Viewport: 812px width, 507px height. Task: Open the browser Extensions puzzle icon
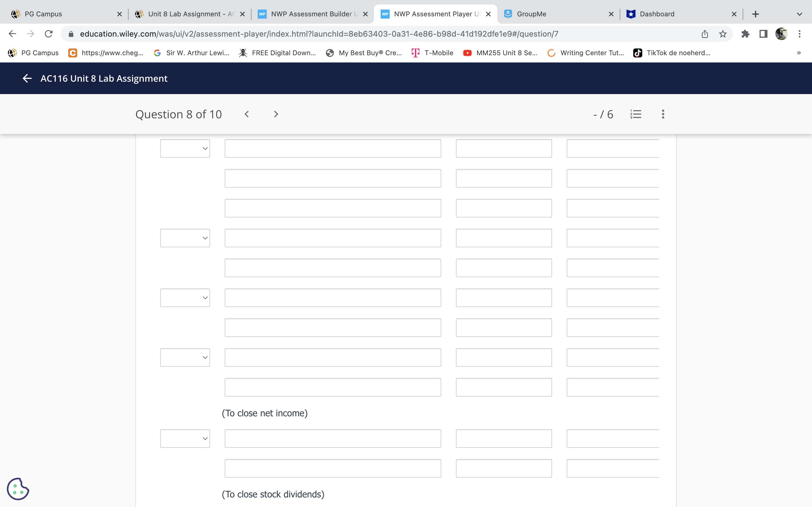coord(745,34)
